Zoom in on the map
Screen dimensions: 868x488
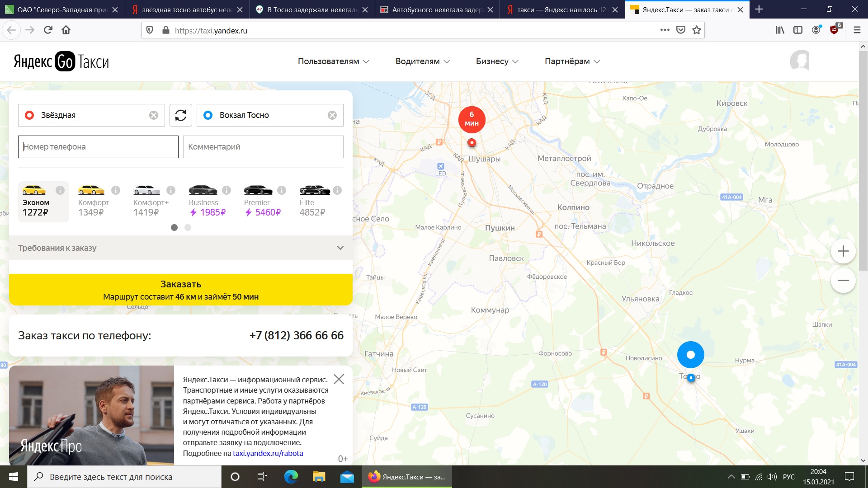[843, 251]
